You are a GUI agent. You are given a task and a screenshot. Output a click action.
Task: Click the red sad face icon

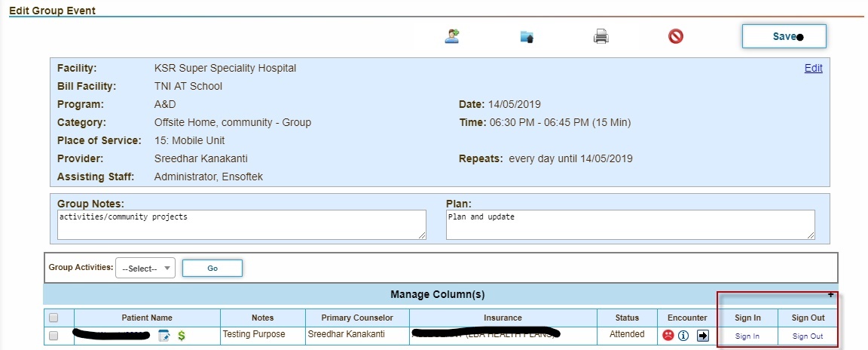pyautogui.click(x=668, y=336)
